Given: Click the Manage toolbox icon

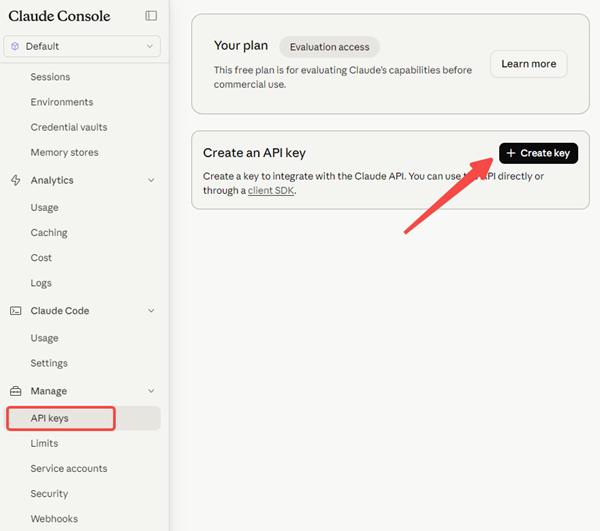Looking at the screenshot, I should 16,391.
